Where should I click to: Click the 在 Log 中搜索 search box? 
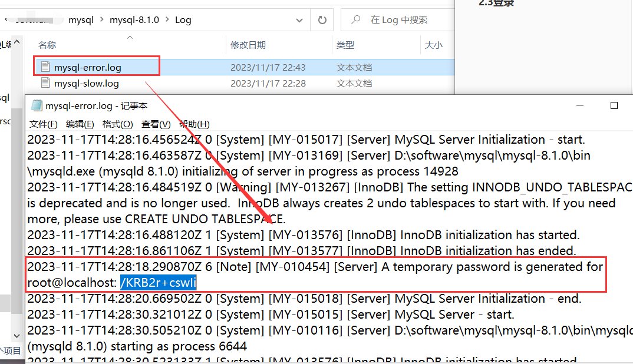pos(399,20)
